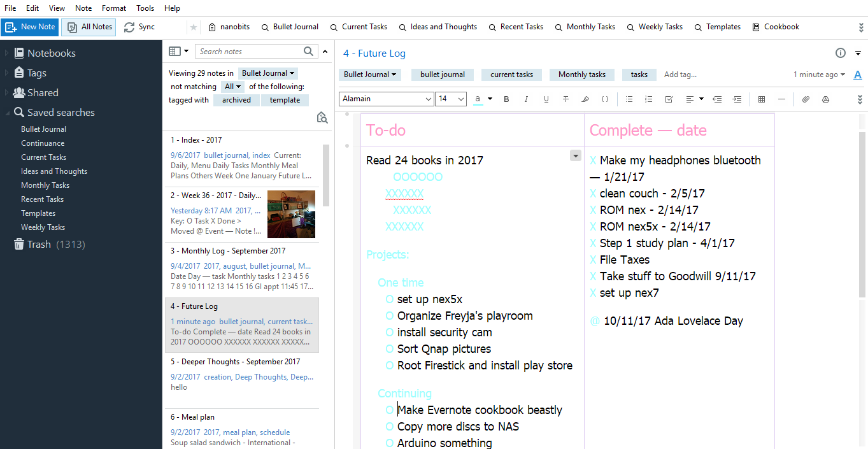The height and width of the screenshot is (449, 868).
Task: Click the 'archived' tag filter
Action: [x=236, y=100]
